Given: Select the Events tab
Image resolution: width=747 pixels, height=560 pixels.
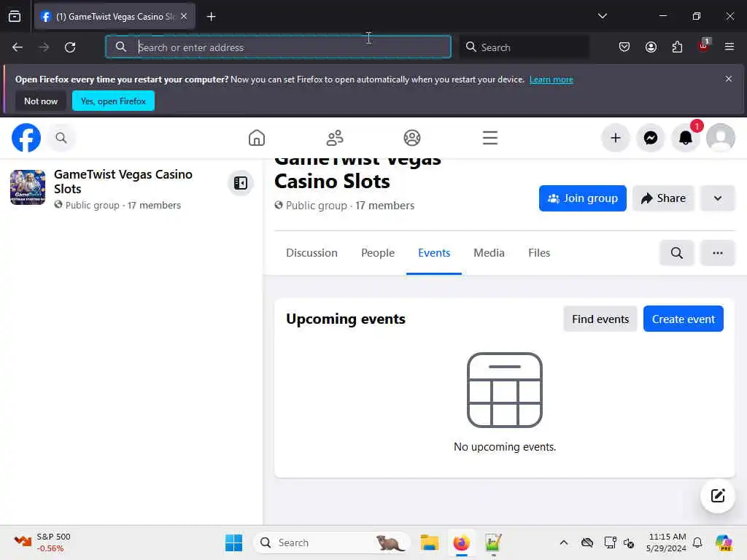Looking at the screenshot, I should click(434, 253).
